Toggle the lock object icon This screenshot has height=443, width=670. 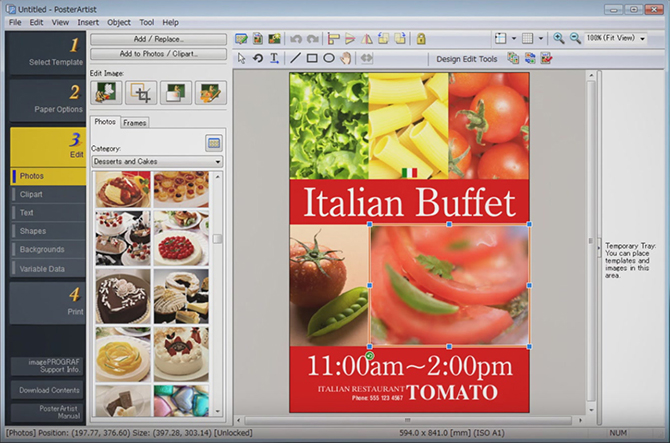click(421, 38)
